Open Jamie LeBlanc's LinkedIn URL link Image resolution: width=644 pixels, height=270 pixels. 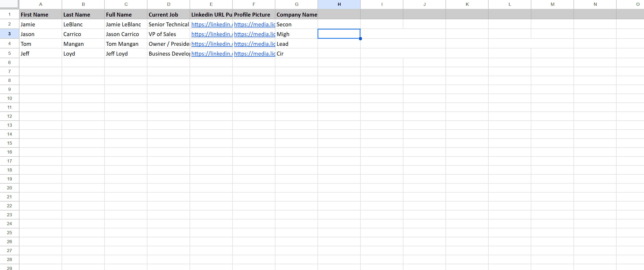tap(212, 24)
